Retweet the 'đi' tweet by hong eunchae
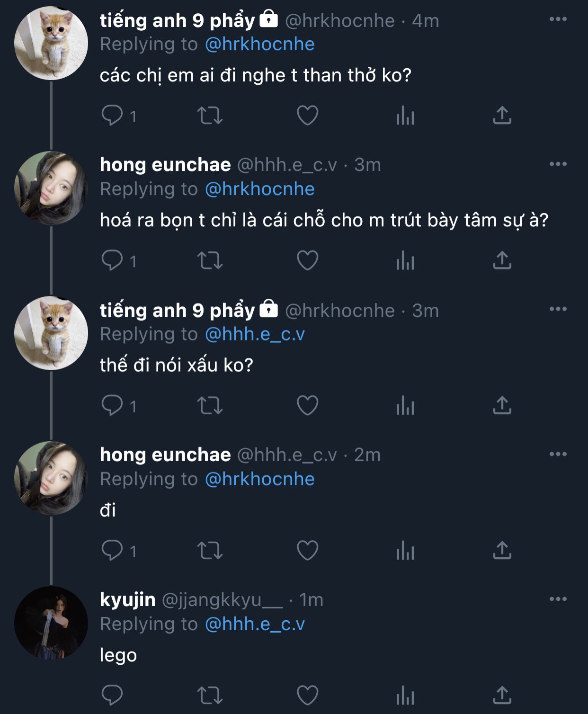Image resolution: width=588 pixels, height=714 pixels. pyautogui.click(x=210, y=551)
